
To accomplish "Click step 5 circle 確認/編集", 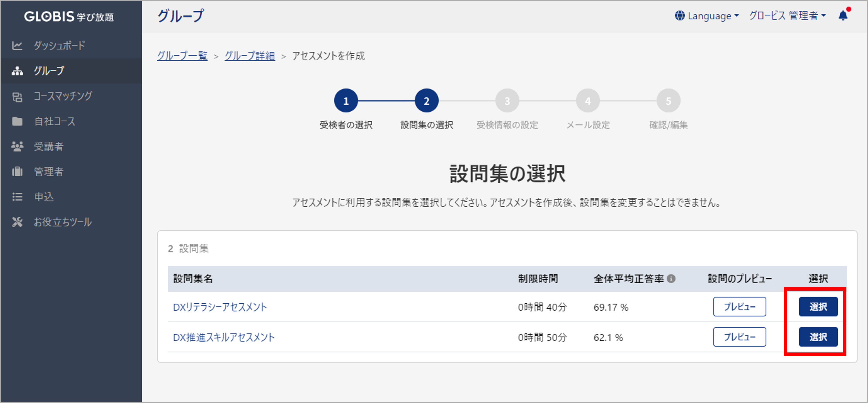I will [x=669, y=101].
